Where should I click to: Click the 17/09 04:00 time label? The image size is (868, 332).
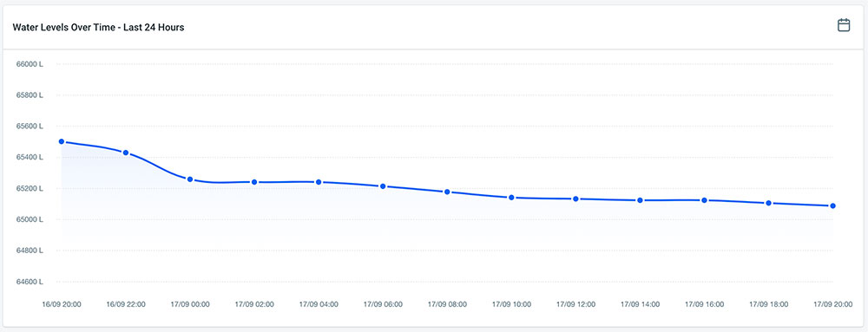pyautogui.click(x=319, y=304)
